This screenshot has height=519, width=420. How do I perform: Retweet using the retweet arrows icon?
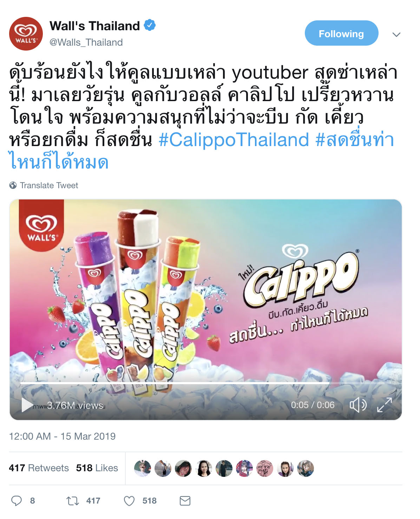(73, 501)
